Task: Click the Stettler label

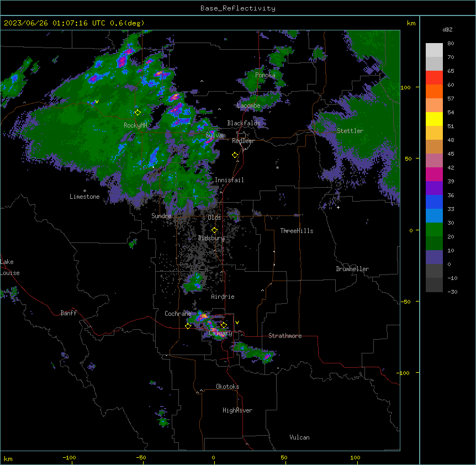Action: tap(350, 131)
